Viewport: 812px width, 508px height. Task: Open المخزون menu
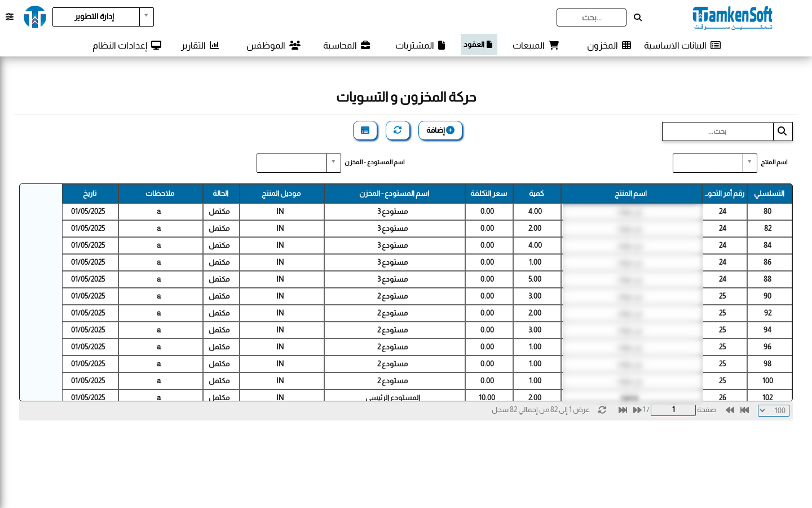tap(609, 45)
